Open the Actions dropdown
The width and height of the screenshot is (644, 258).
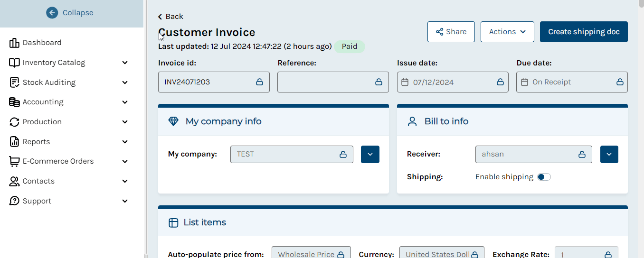pyautogui.click(x=507, y=32)
